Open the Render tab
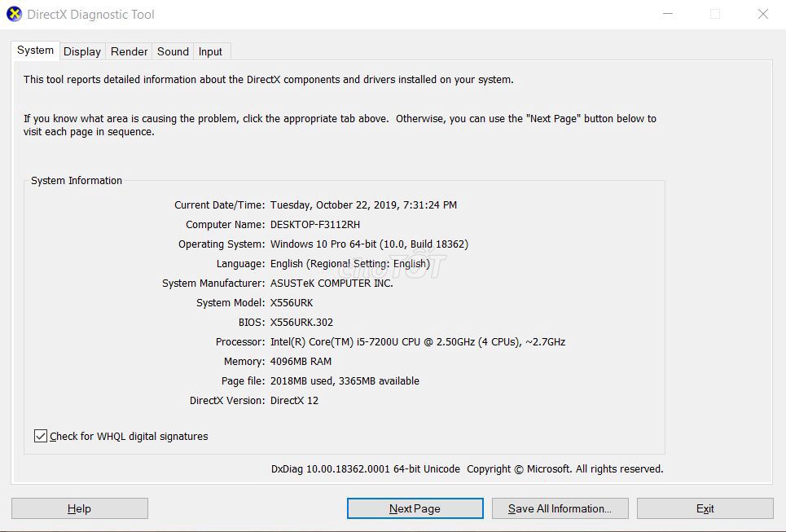This screenshot has width=786, height=532. (129, 51)
